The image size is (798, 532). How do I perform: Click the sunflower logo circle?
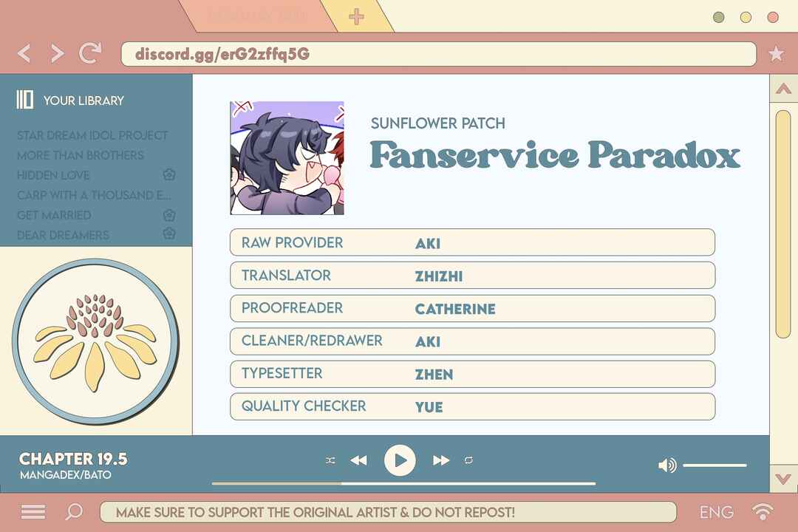95,341
